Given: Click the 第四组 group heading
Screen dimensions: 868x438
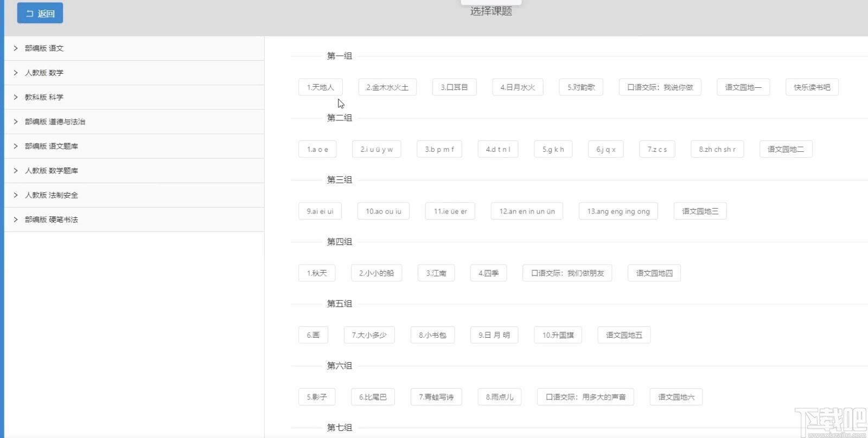Looking at the screenshot, I should [340, 242].
